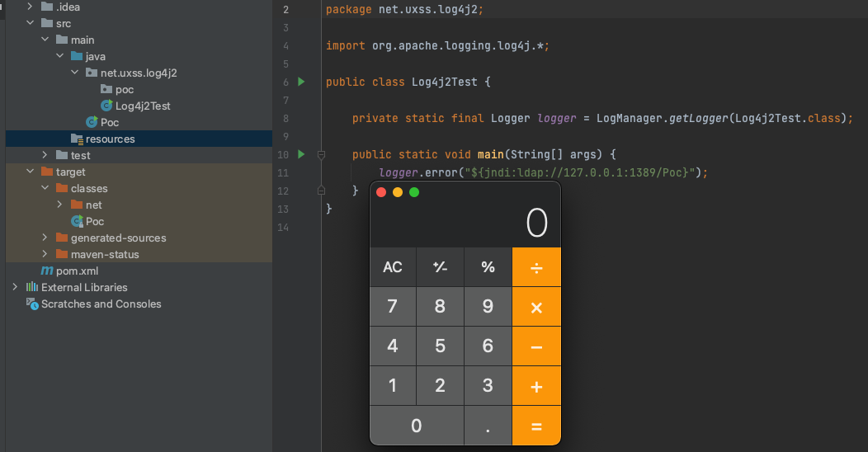This screenshot has width=868, height=452.
Task: Click the run gutter icon beside class Log4j2Test
Action: [301, 82]
